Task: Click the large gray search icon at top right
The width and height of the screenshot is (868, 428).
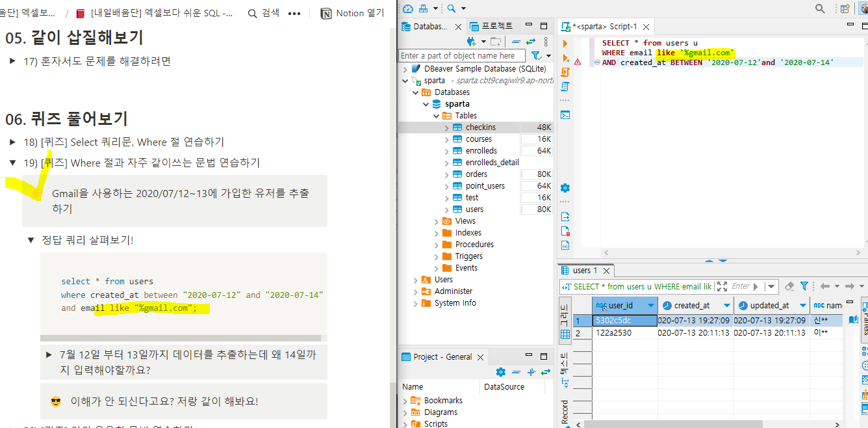Action: pos(820,8)
